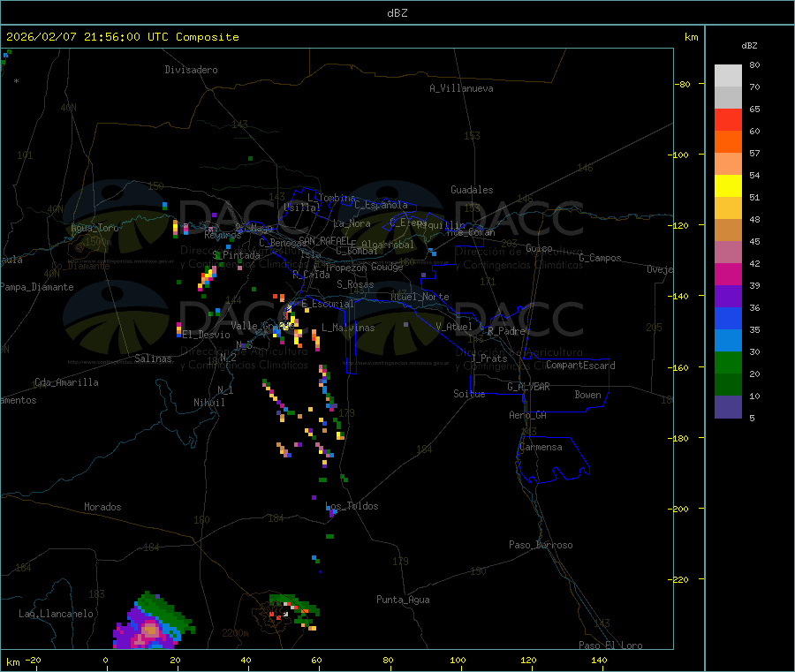The height and width of the screenshot is (672, 795).
Task: Click the '-80' km tick on right axis
Action: [x=683, y=84]
